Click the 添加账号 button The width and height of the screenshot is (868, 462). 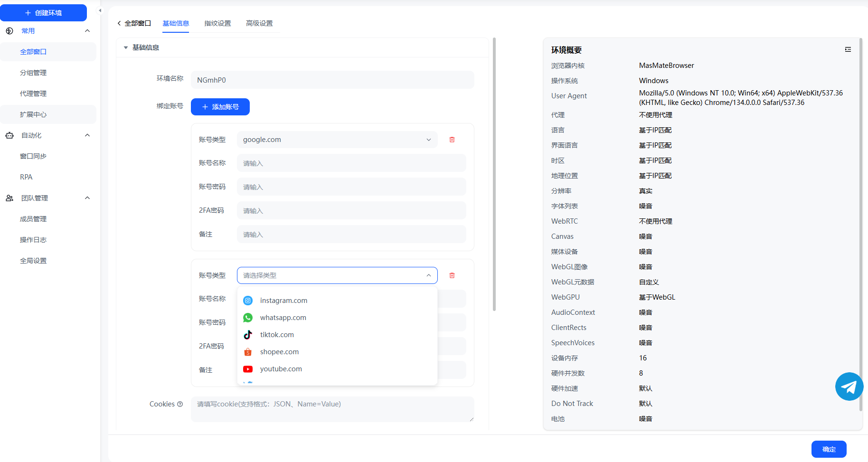(x=220, y=107)
